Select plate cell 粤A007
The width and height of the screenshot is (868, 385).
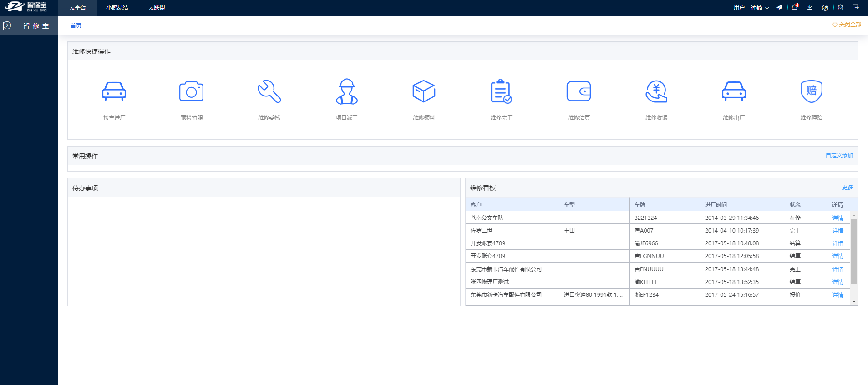[665, 231]
